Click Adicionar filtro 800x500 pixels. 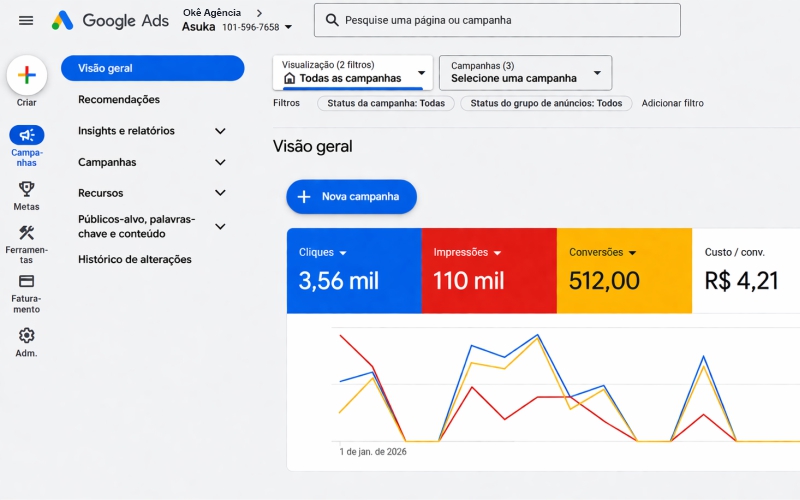(x=672, y=103)
